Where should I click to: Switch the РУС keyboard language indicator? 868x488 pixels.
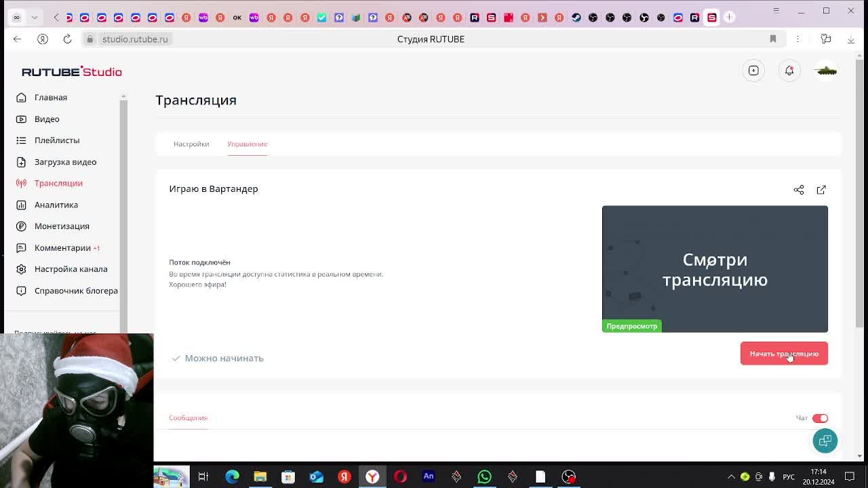tap(789, 476)
